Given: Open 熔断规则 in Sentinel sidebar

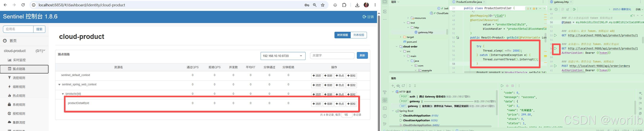Looking at the screenshot, I should pyautogui.click(x=19, y=87).
